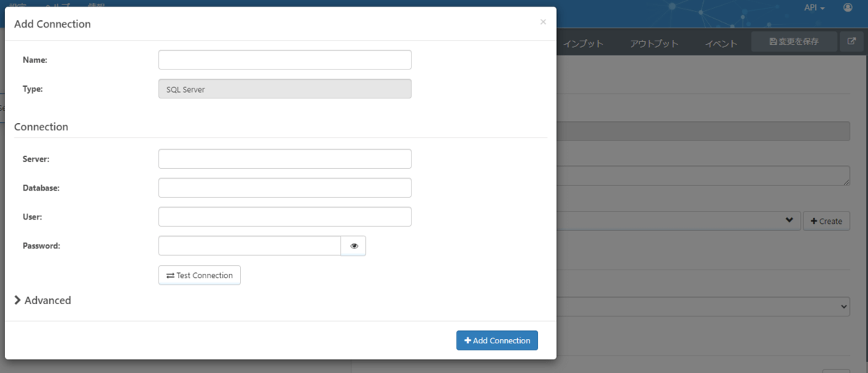Focus the Password entry box
The image size is (868, 373).
click(x=250, y=246)
